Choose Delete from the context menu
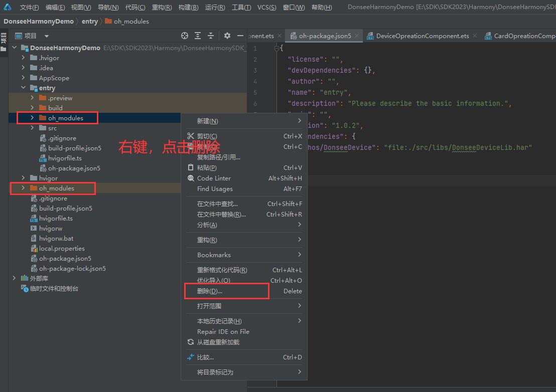The height and width of the screenshot is (392, 556). click(210, 291)
